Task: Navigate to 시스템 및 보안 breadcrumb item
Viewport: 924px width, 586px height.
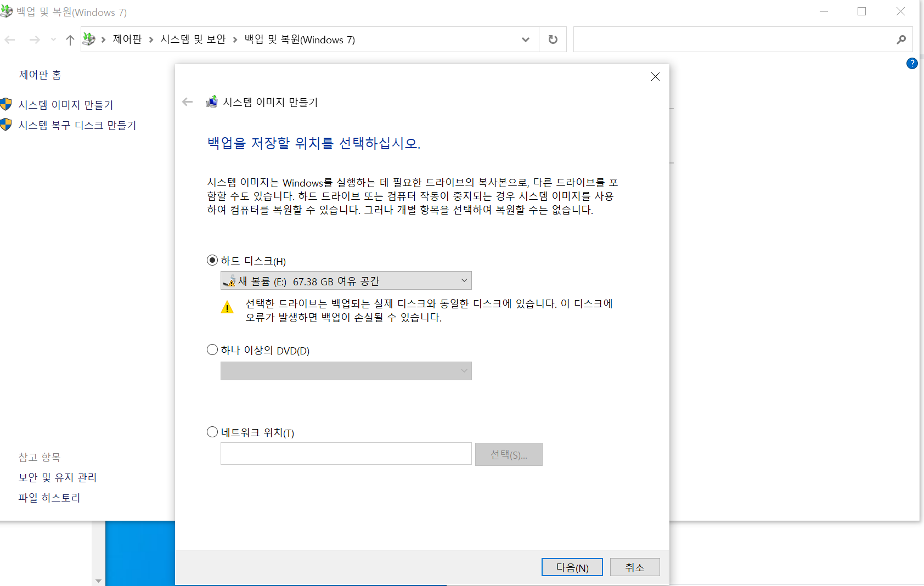Action: (193, 39)
